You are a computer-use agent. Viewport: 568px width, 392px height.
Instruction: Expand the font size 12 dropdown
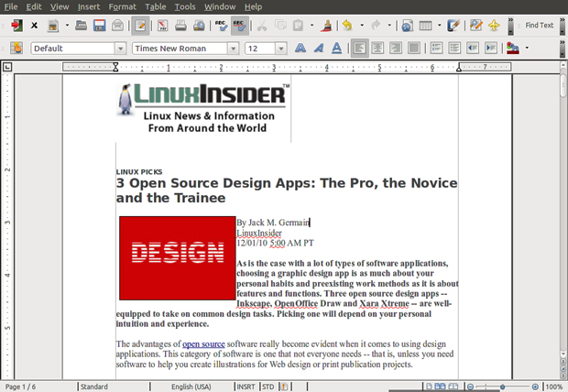click(280, 49)
